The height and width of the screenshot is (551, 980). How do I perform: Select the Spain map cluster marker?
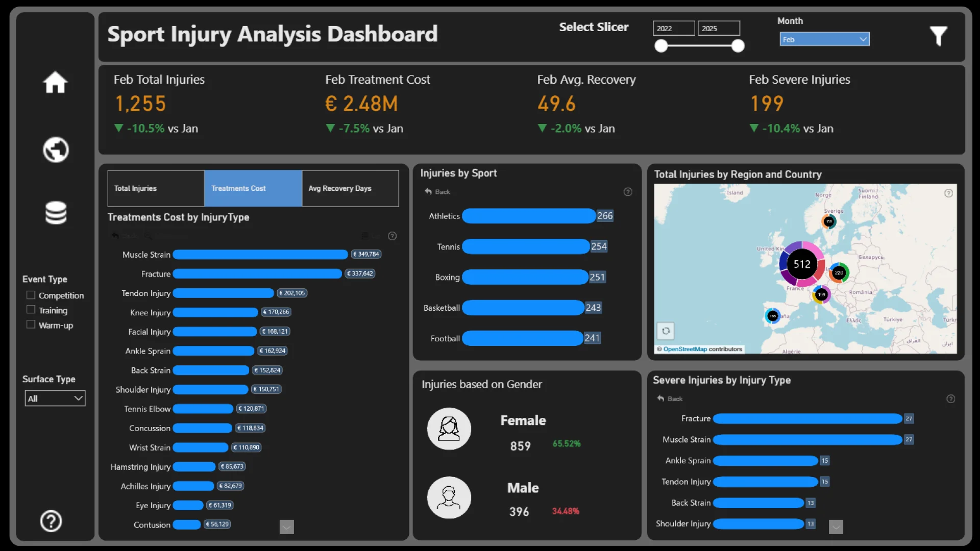point(772,316)
